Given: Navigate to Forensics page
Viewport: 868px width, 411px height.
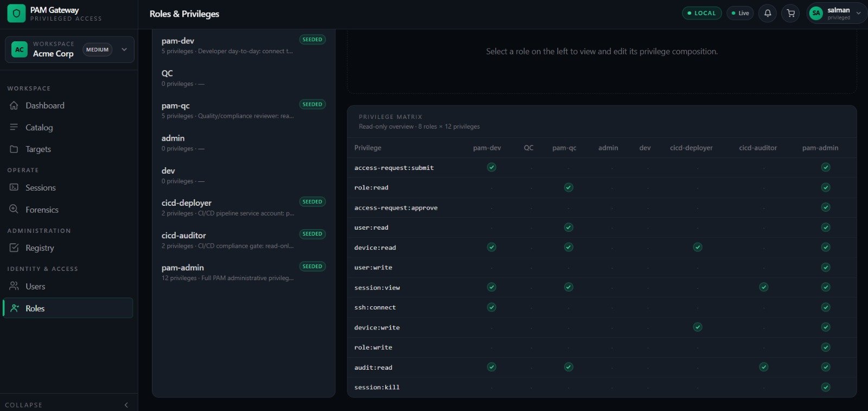Looking at the screenshot, I should pyautogui.click(x=68, y=209).
